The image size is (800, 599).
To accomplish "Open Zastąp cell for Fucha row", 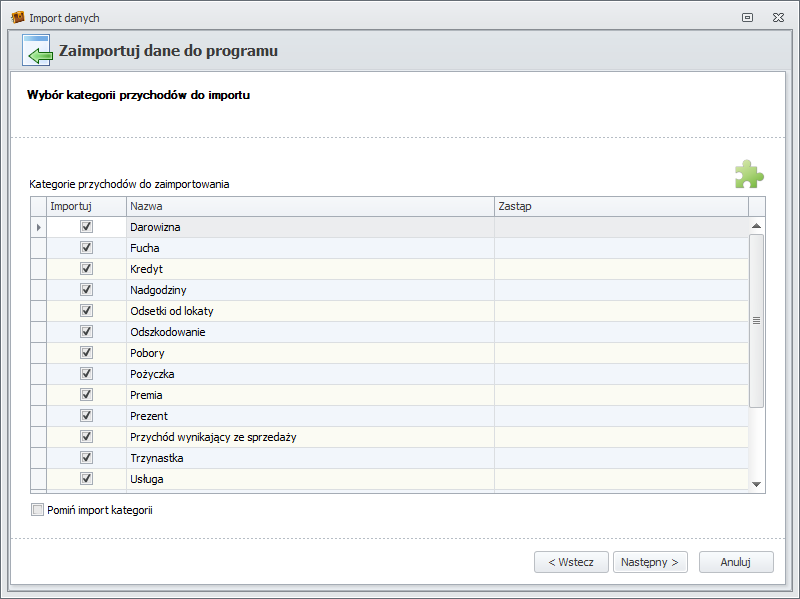I will click(x=620, y=248).
